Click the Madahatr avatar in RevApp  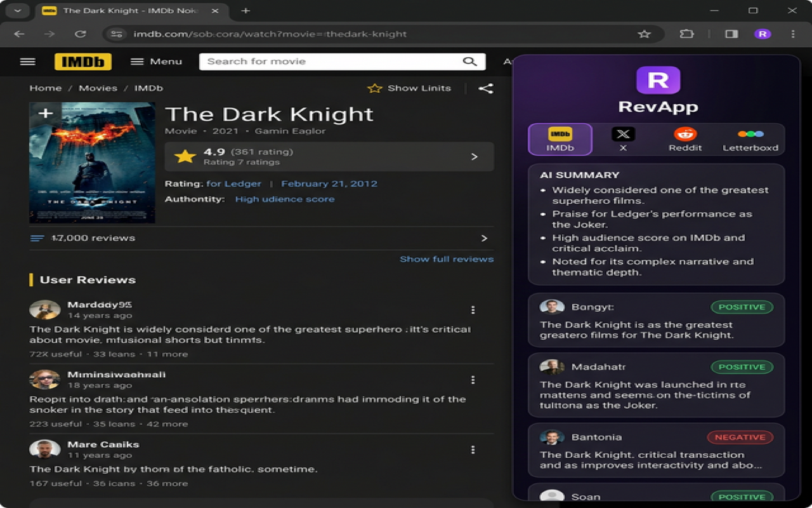pos(552,366)
